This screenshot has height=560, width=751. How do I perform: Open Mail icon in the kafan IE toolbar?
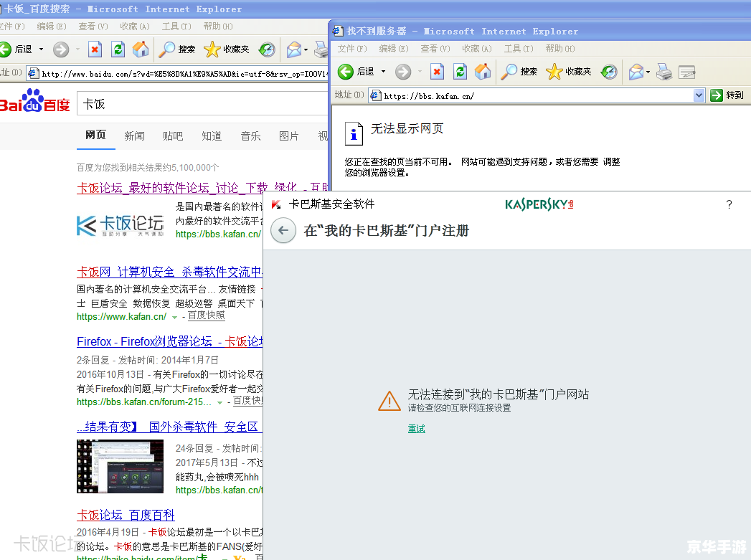coord(636,72)
